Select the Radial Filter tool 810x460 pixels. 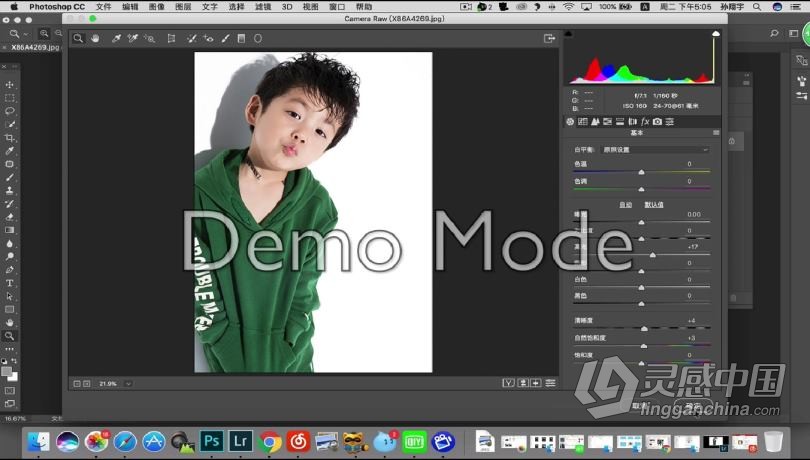[258, 38]
